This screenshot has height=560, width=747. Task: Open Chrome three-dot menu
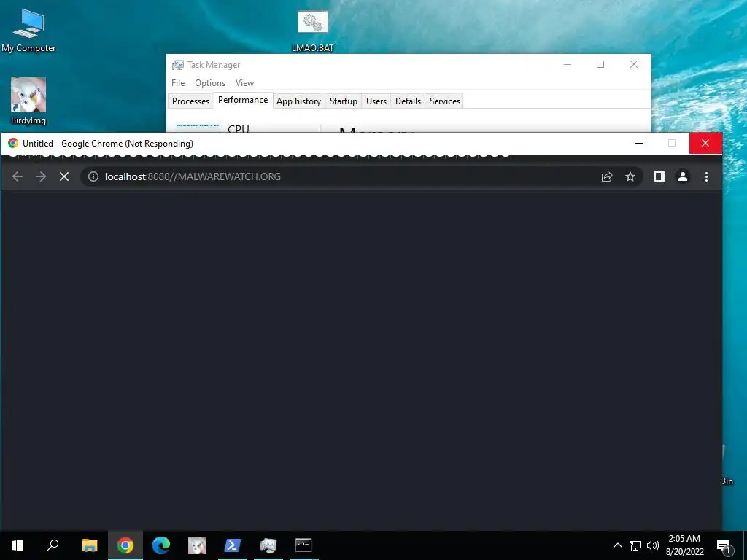point(706,176)
